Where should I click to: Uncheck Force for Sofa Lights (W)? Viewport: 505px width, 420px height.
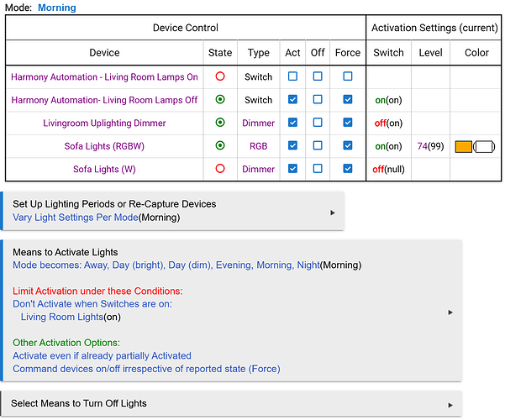[347, 168]
